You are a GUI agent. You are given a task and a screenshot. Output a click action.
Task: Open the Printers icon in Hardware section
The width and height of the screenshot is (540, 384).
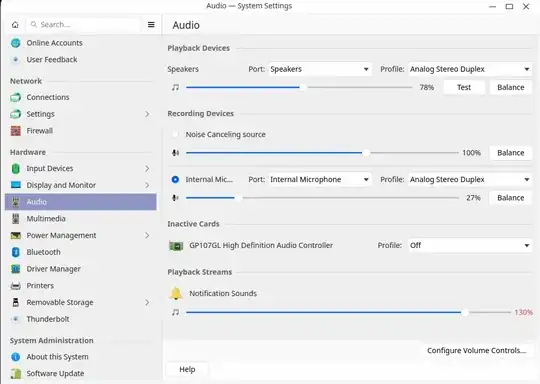click(x=15, y=286)
